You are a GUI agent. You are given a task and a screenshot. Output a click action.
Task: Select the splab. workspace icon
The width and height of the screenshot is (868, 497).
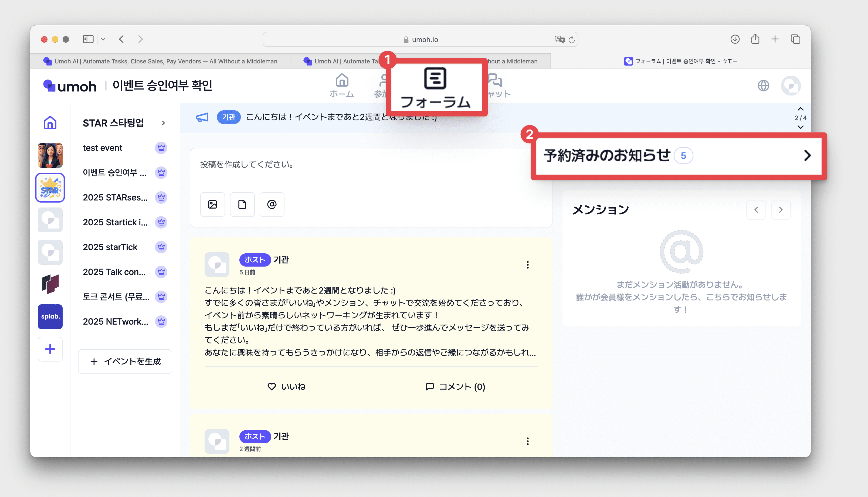tap(50, 316)
